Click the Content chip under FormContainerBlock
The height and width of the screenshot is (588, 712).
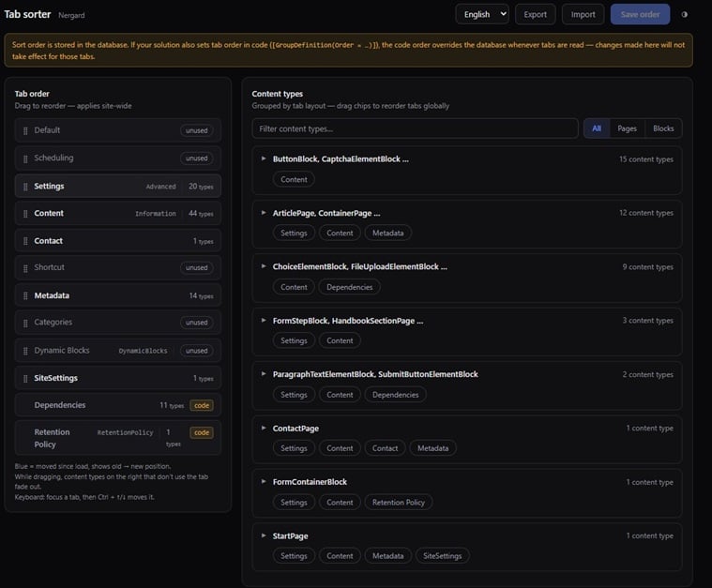[x=340, y=502]
